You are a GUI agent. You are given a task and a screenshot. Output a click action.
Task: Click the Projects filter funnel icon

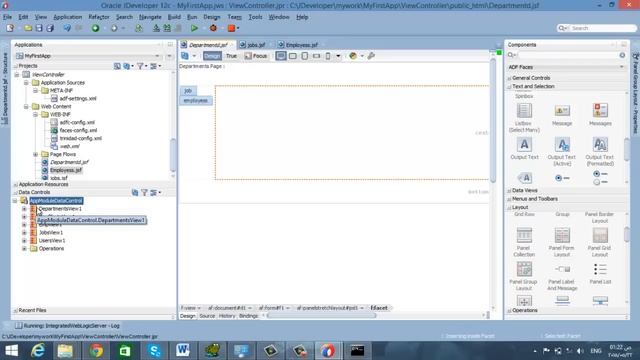[x=140, y=66]
